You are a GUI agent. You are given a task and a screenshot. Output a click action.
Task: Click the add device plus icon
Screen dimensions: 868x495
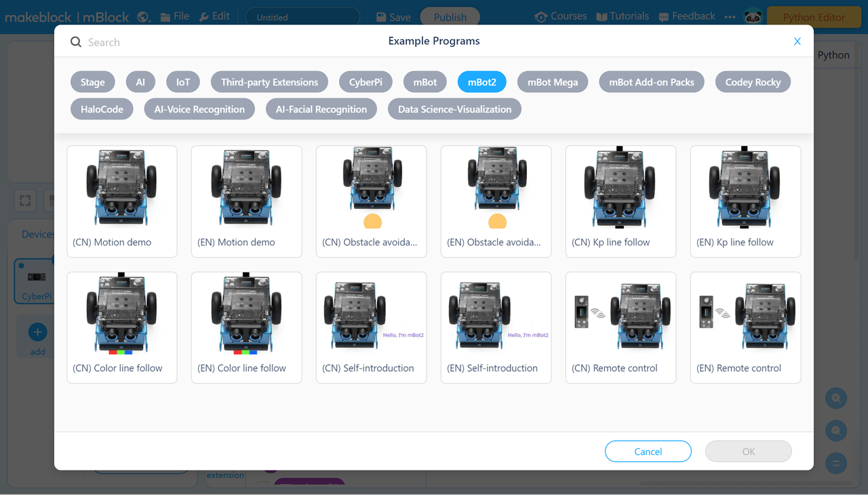[38, 332]
